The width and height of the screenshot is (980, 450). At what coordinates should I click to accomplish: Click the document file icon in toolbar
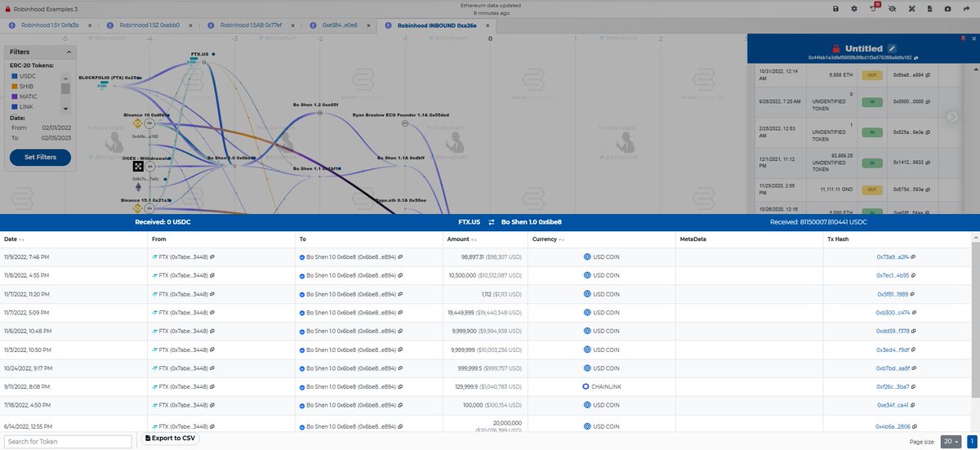pos(929,8)
